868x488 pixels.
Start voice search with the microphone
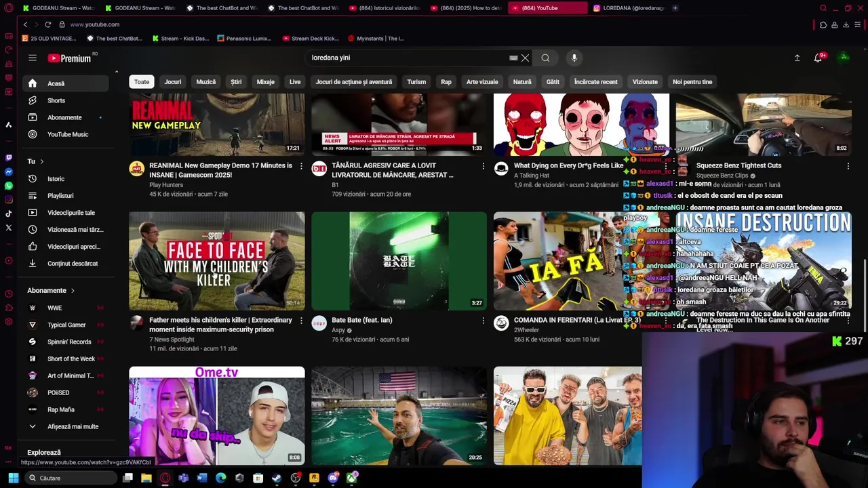tap(574, 58)
